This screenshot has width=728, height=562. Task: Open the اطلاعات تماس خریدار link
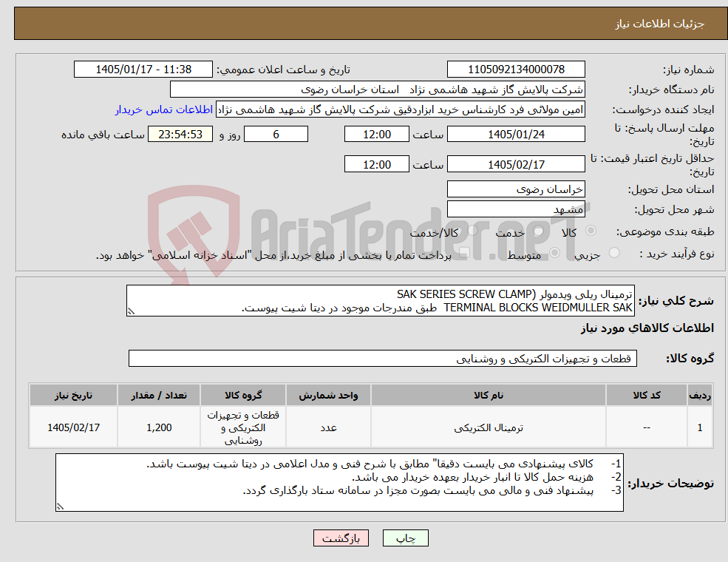coord(164,109)
